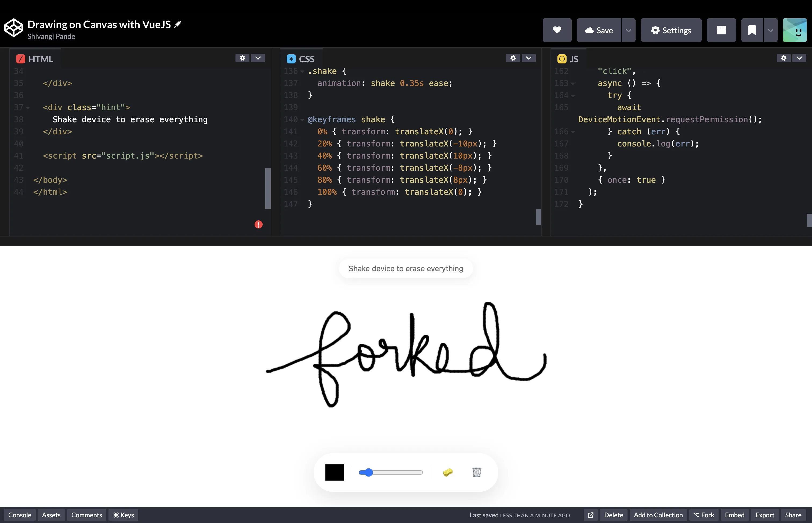Select the HTML editor tab
The image size is (812, 523).
click(x=35, y=59)
